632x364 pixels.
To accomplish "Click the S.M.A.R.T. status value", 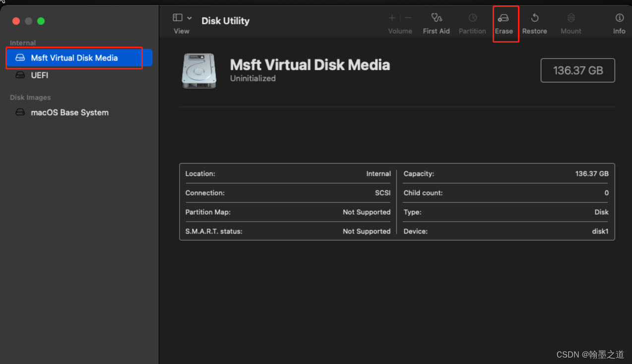I will pyautogui.click(x=367, y=232).
